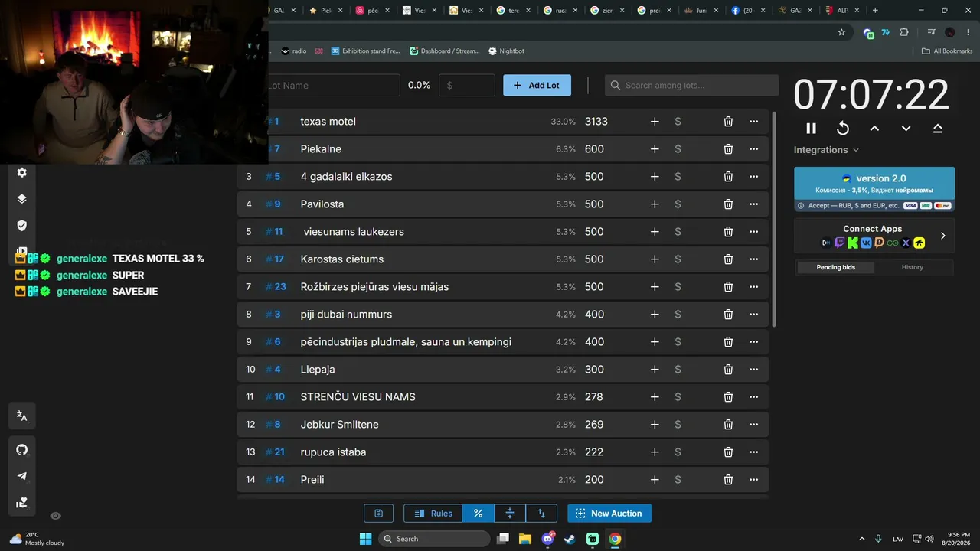Select pēcindustrijas pludmale lot name
This screenshot has height=551, width=980.
[x=406, y=342]
